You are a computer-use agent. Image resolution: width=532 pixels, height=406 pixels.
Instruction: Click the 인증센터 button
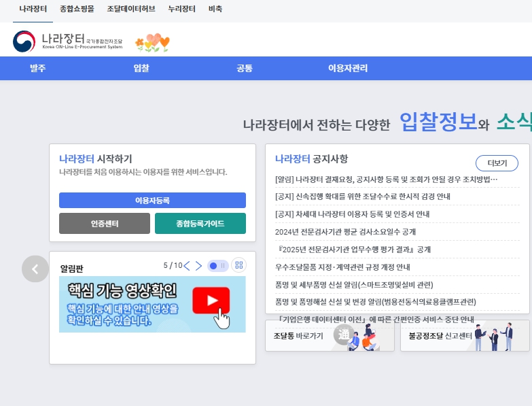[105, 223]
